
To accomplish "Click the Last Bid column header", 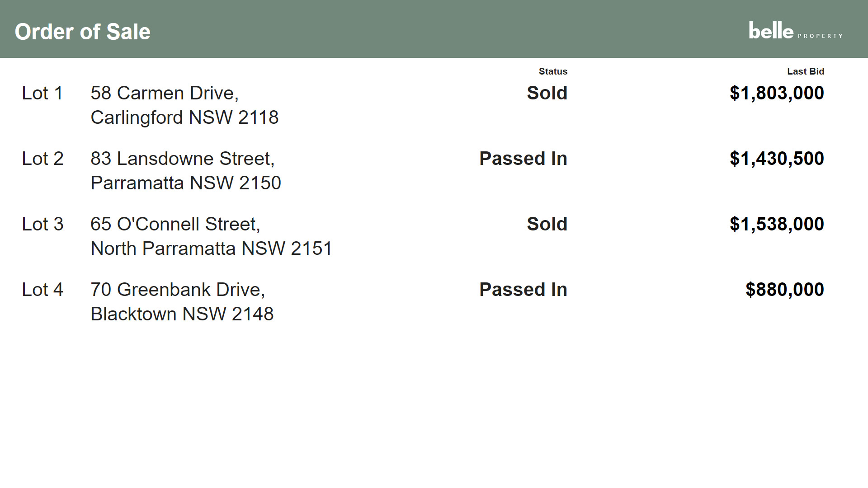I will 805,71.
